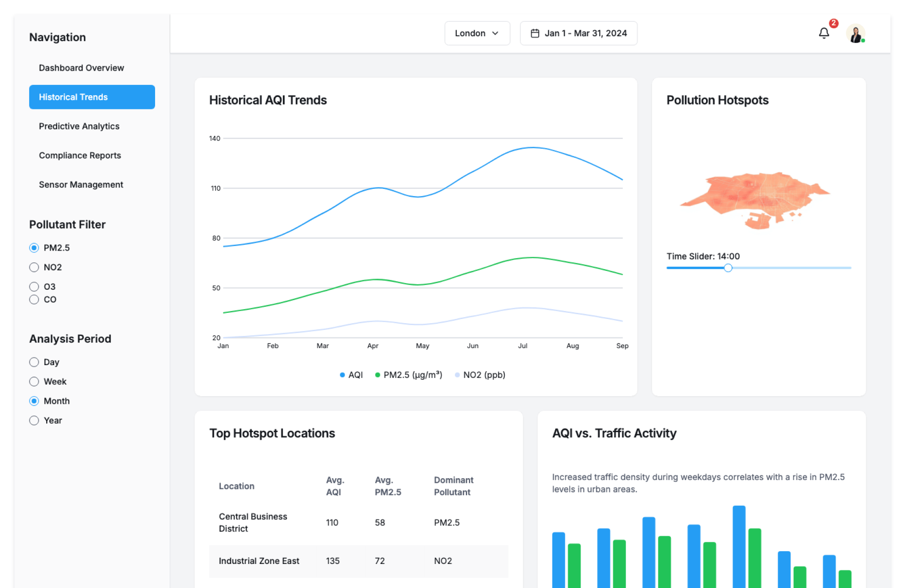Open Compliance Reports section
Viewport: 905px width, 588px height.
pos(80,155)
